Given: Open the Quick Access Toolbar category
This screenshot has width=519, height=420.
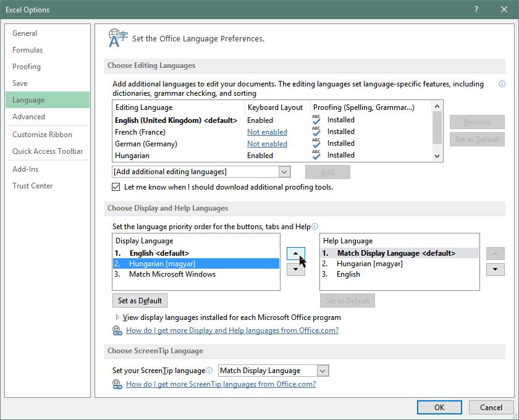Looking at the screenshot, I should [x=48, y=151].
